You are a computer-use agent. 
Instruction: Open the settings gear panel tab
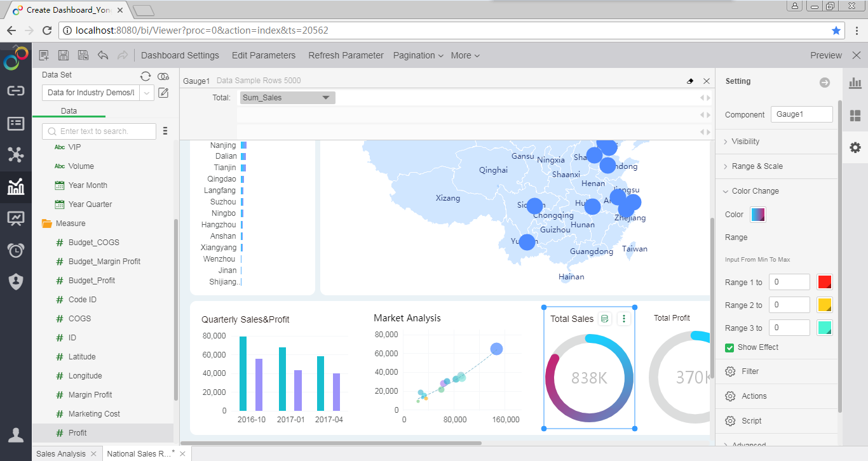855,147
